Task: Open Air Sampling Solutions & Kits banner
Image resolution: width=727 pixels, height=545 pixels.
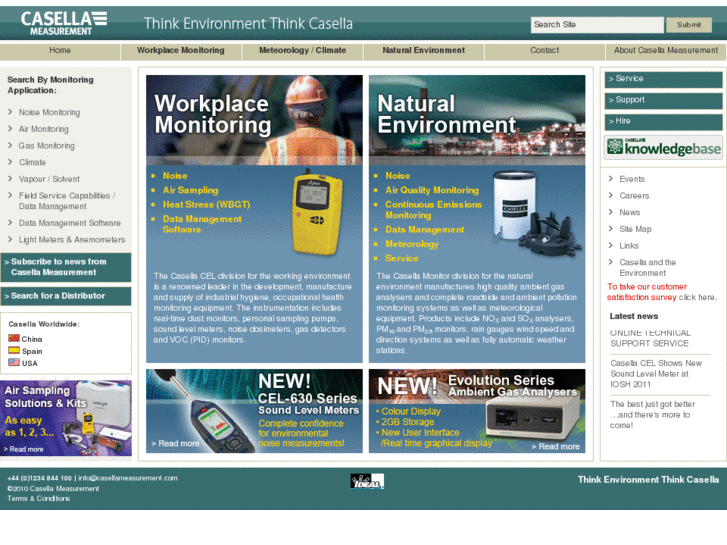Action: [66, 418]
